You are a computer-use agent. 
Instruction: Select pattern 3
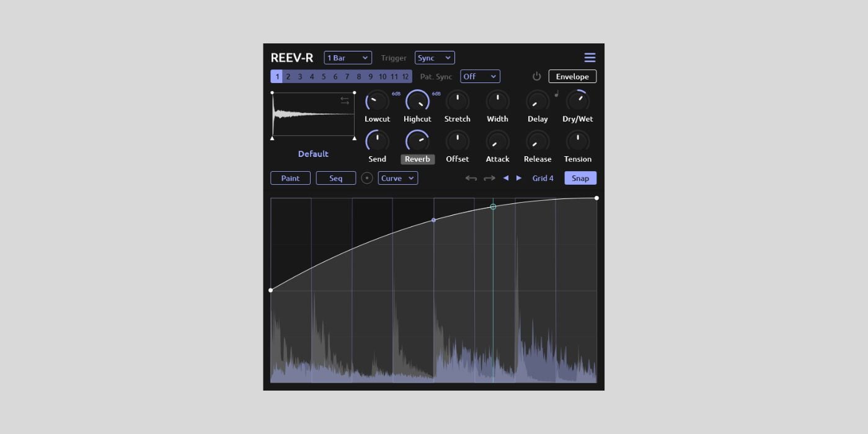coord(300,76)
